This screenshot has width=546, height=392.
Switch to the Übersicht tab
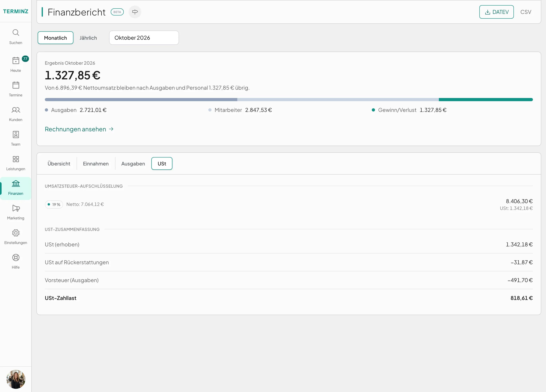(x=59, y=163)
